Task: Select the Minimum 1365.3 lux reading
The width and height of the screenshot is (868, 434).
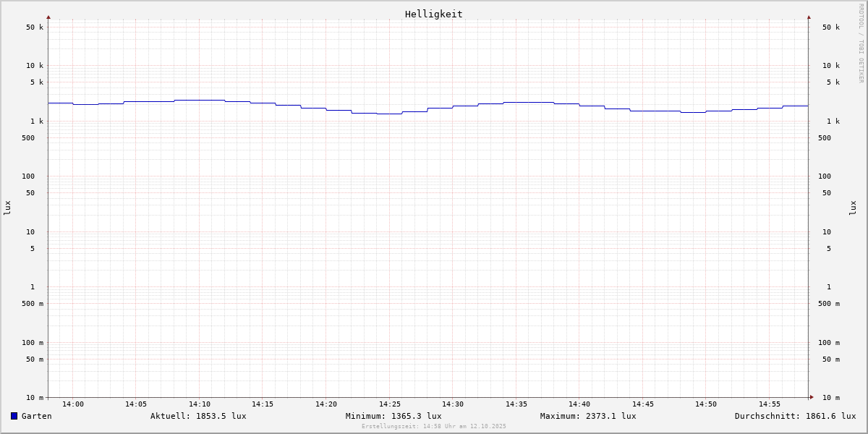Action: (393, 416)
